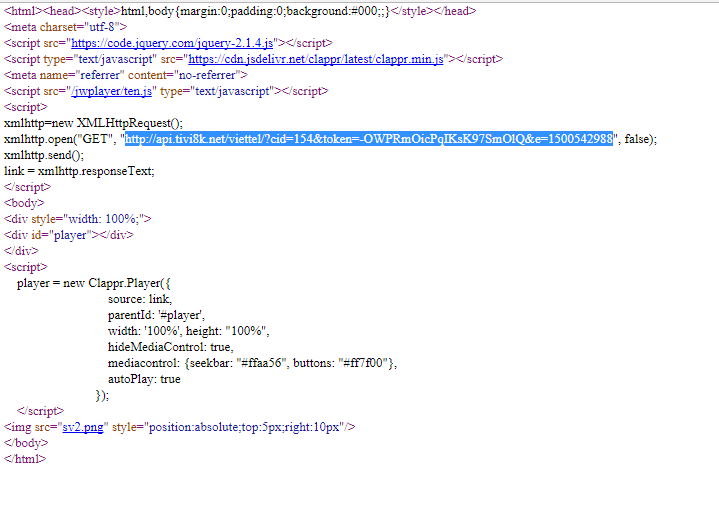719x532 pixels.
Task: Click the ', false);' text after the URL
Action: tap(637, 139)
